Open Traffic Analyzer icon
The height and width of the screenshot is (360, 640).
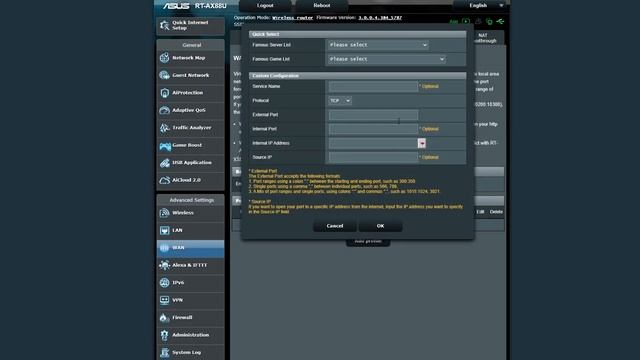click(x=164, y=128)
